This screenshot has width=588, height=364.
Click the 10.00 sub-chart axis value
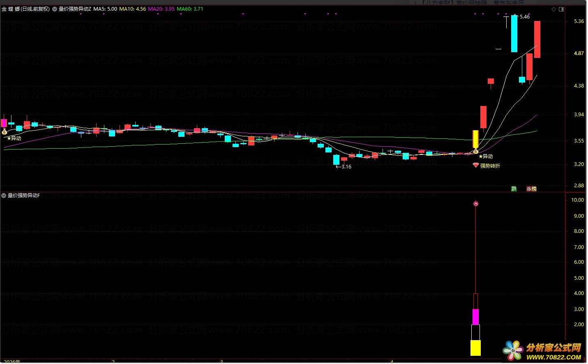(577, 200)
